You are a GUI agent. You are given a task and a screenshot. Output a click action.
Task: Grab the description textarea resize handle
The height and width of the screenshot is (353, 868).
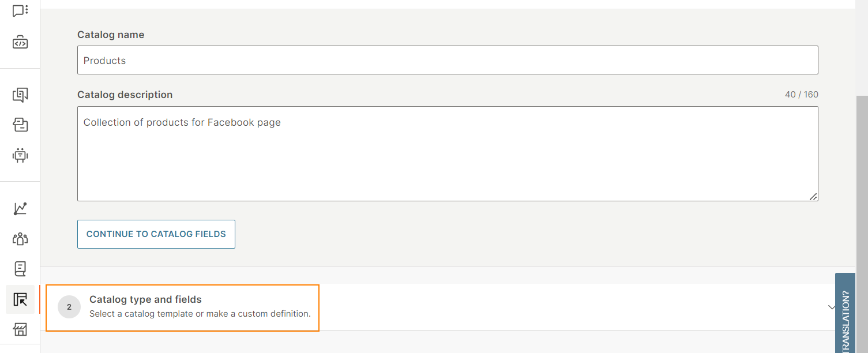[813, 196]
